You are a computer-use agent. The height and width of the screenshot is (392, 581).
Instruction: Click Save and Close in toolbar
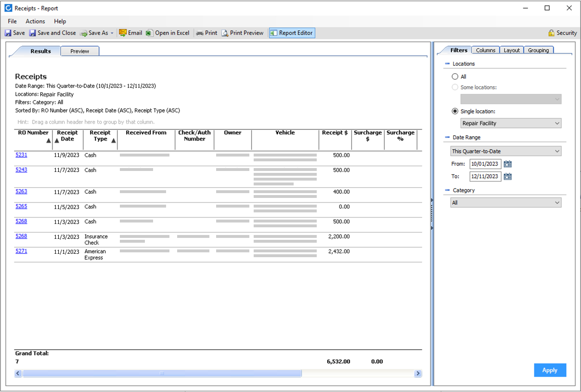52,33
